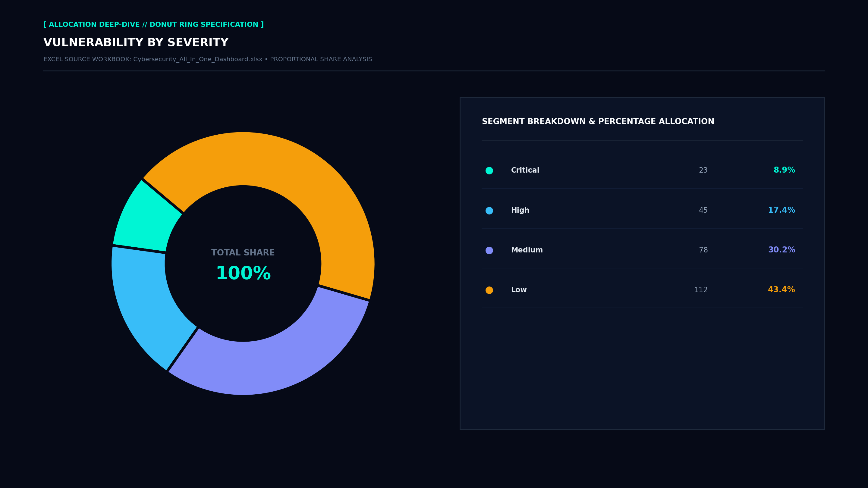
Task: Click the '8.9%' percentage
Action: pos(784,170)
